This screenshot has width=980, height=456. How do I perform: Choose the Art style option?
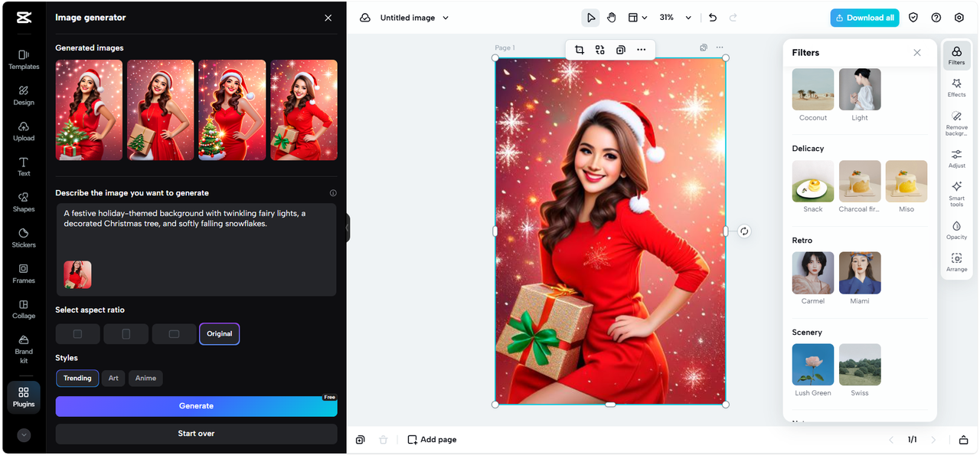click(x=113, y=379)
